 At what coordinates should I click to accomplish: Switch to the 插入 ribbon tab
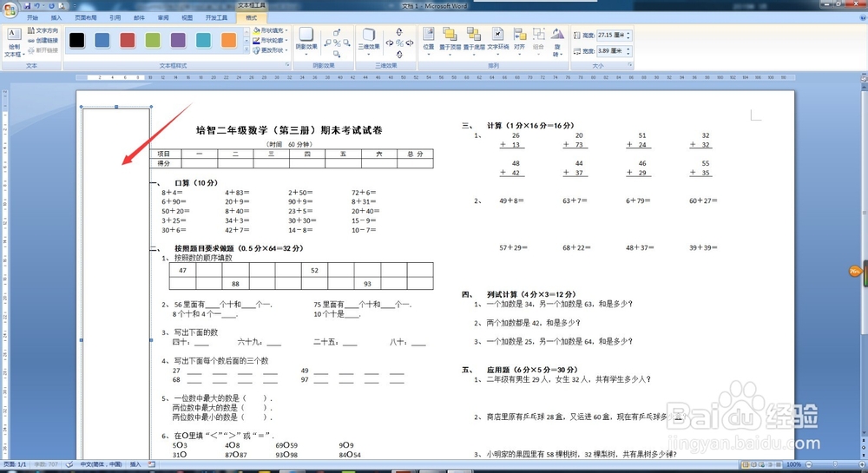click(x=56, y=17)
